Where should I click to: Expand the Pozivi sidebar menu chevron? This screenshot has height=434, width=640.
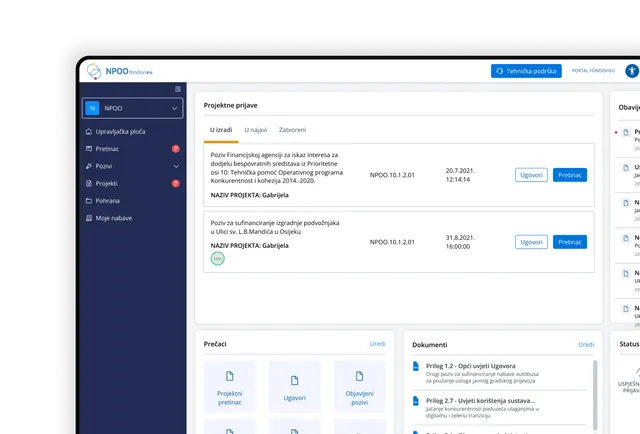pyautogui.click(x=176, y=166)
